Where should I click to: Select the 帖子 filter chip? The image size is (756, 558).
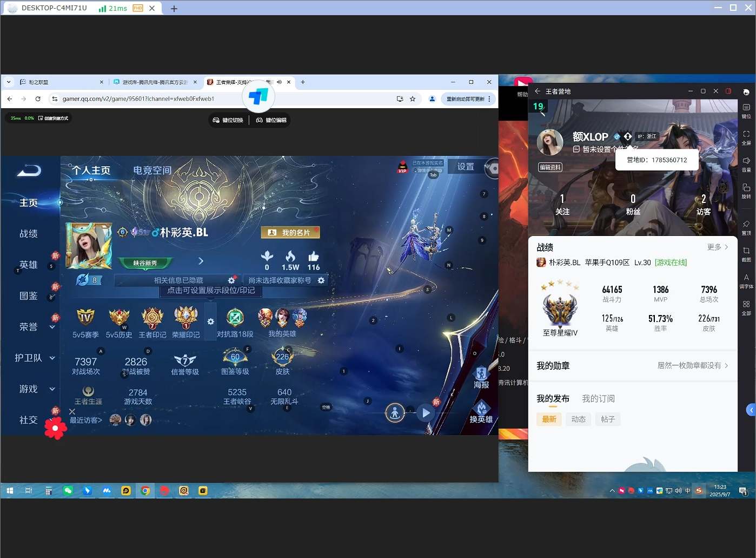(x=608, y=419)
